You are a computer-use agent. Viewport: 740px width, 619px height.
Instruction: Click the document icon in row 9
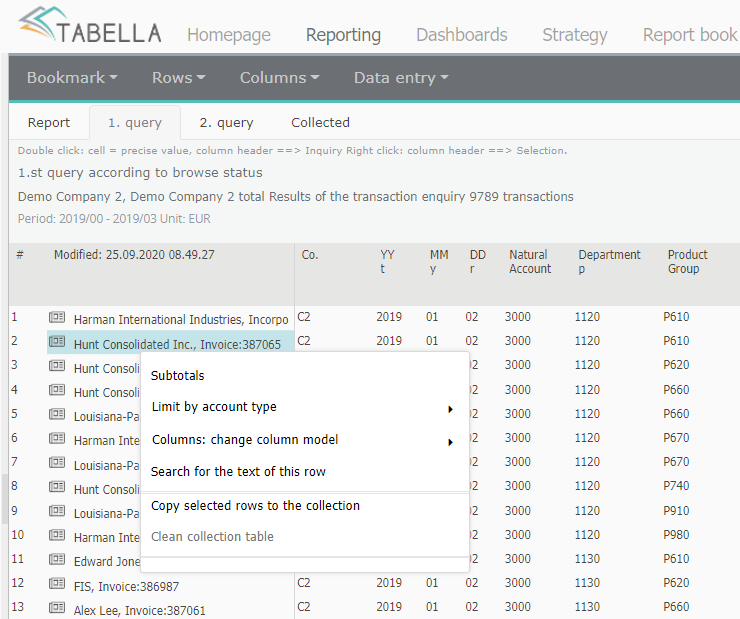57,510
